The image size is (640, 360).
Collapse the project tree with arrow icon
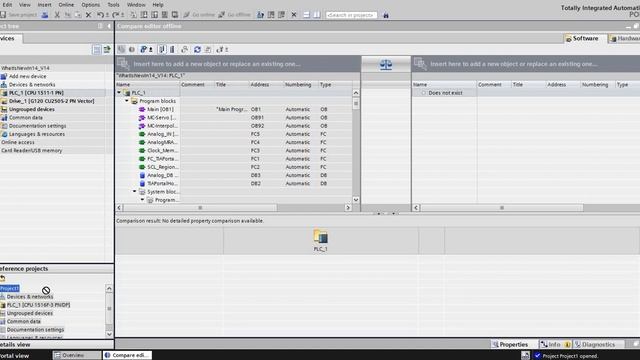pyautogui.click(x=109, y=26)
